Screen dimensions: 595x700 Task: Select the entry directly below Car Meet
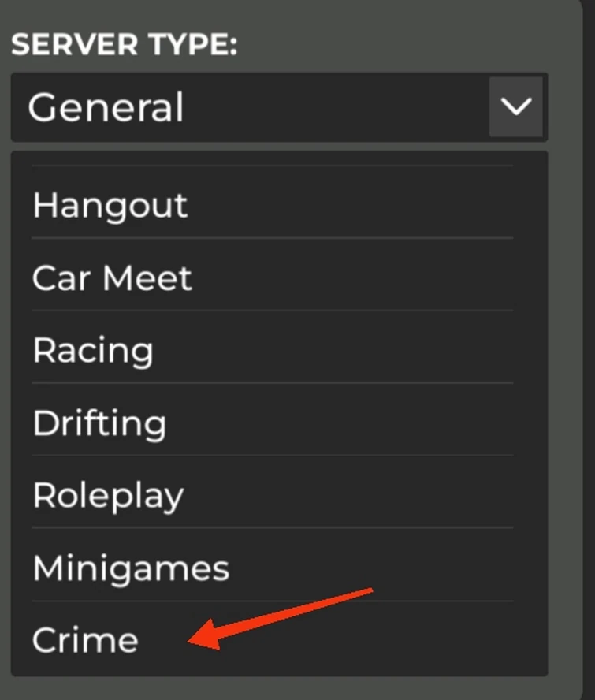[93, 350]
